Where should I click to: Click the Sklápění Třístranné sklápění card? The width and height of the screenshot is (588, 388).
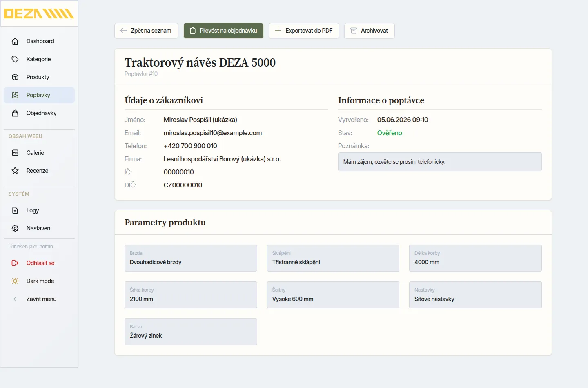(333, 258)
